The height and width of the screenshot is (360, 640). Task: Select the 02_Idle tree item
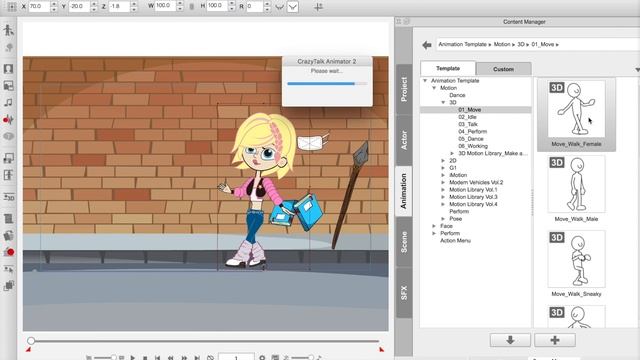(x=467, y=117)
